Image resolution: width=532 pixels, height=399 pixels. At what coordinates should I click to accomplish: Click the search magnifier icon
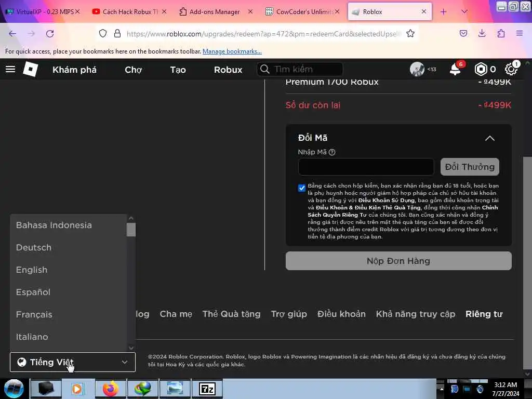[x=265, y=69]
